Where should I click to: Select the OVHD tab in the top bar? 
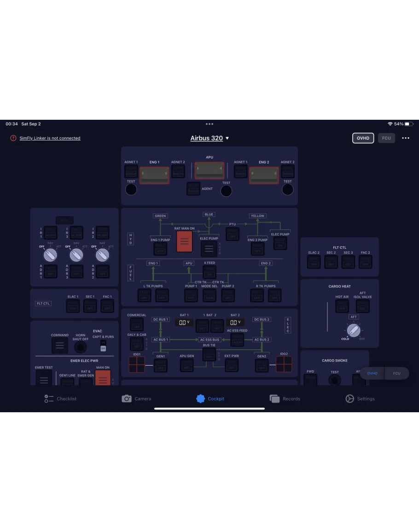click(x=363, y=138)
